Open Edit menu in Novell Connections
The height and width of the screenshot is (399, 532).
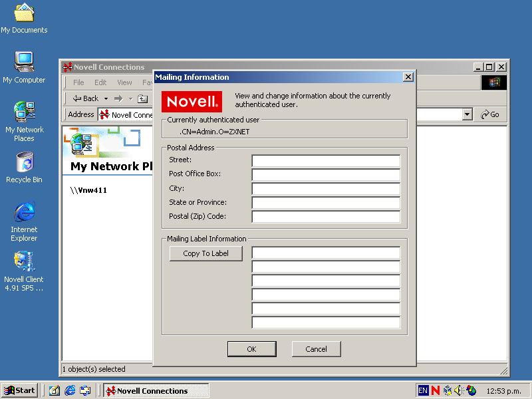point(100,82)
